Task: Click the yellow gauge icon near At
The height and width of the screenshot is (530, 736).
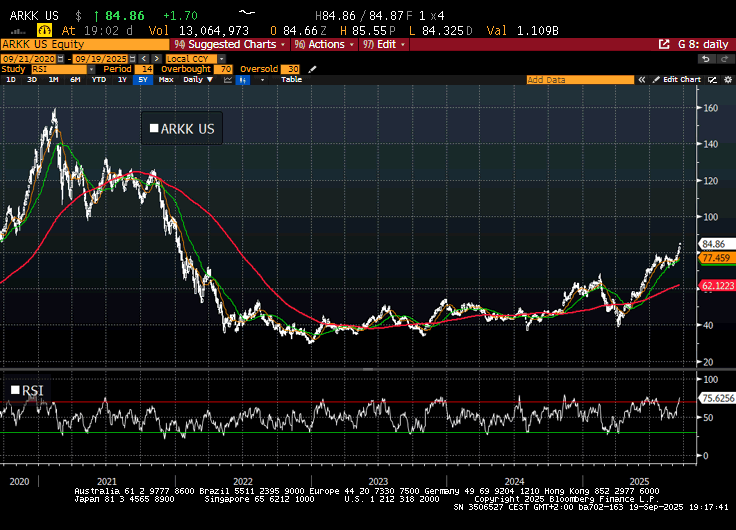Action: click(45, 31)
